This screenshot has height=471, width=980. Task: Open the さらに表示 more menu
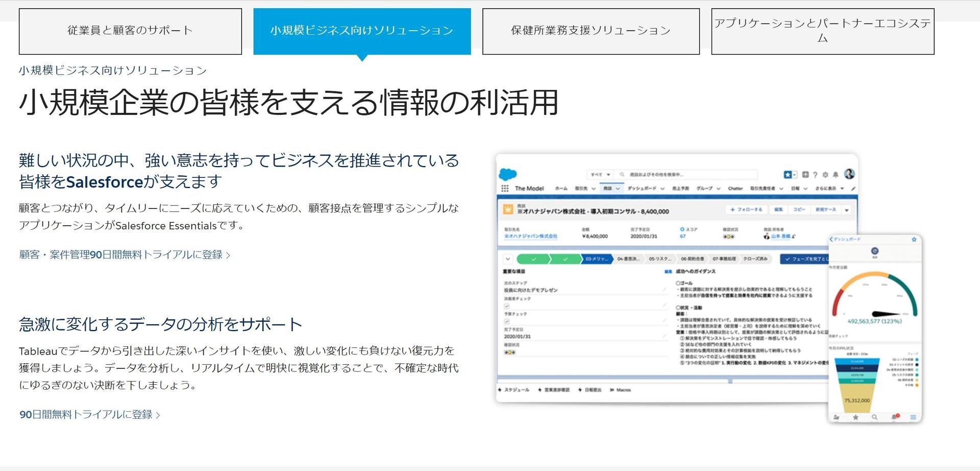(x=829, y=189)
